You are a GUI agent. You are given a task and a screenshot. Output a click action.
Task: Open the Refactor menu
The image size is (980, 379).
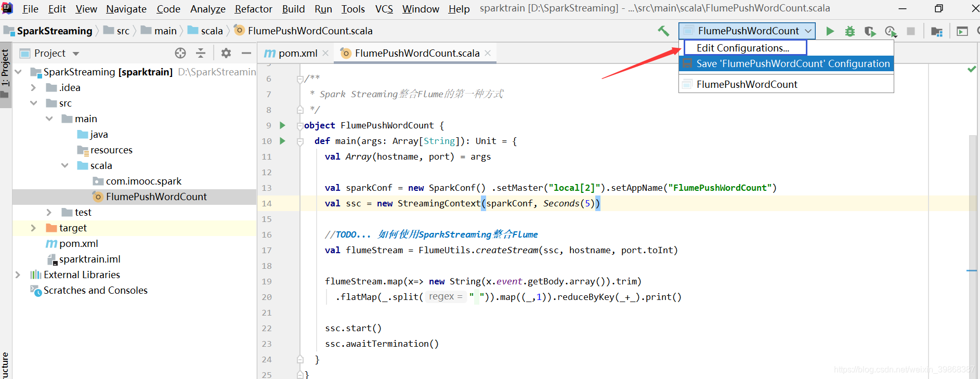pyautogui.click(x=253, y=9)
